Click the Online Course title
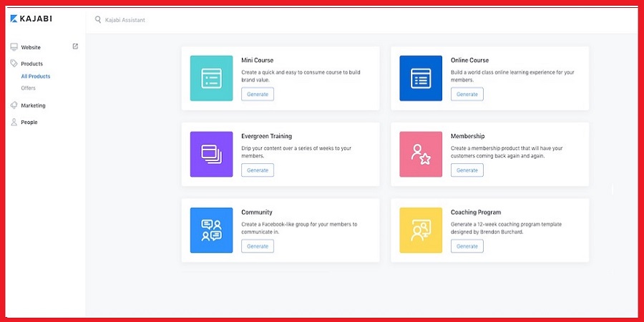 (470, 60)
